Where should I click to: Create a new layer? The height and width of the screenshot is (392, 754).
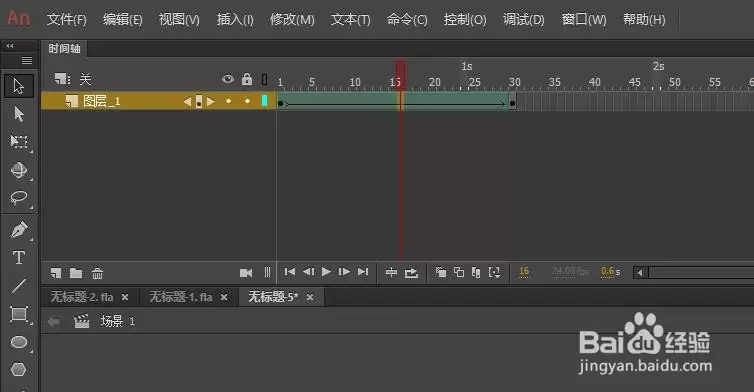pyautogui.click(x=56, y=273)
